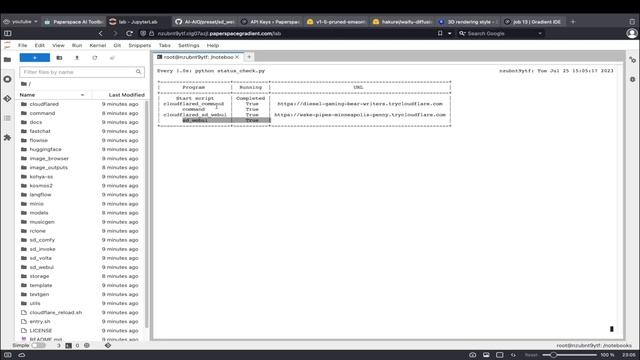Open the Git menu
Viewport: 640px width, 360px height.
(x=117, y=45)
